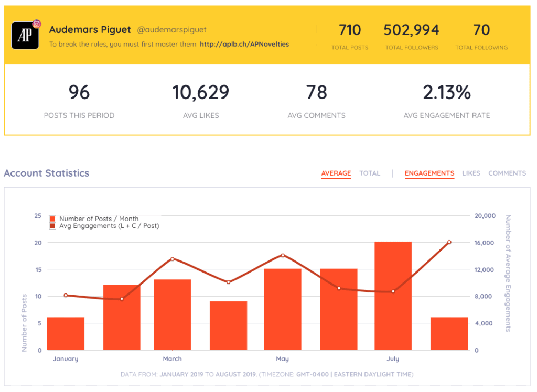
Task: Click the May posts bar
Action: [283, 310]
